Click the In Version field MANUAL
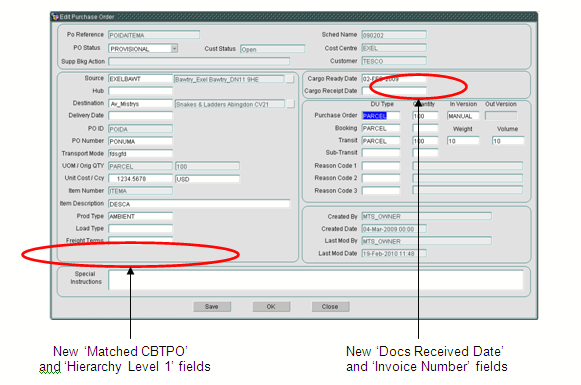This screenshot has height=385, width=581. (x=463, y=116)
